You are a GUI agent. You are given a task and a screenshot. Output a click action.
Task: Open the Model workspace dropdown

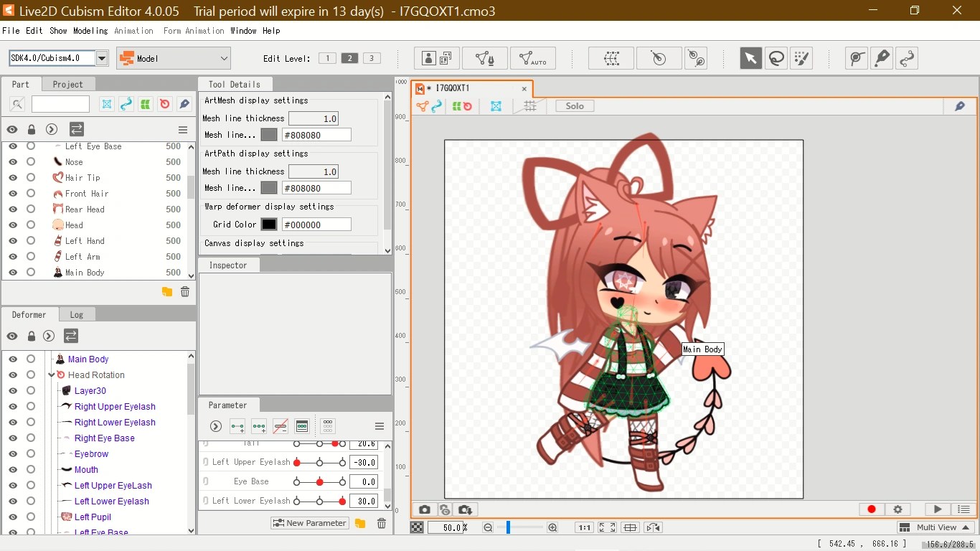[x=174, y=59]
